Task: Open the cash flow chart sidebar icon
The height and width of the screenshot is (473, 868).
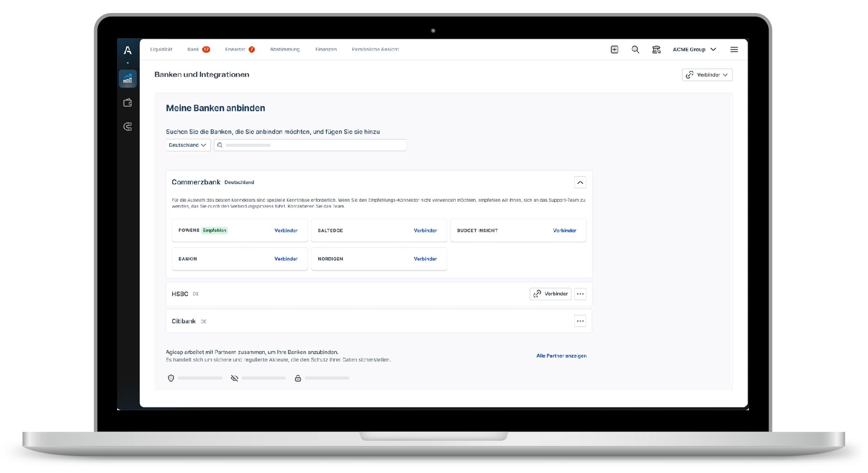Action: click(x=128, y=79)
